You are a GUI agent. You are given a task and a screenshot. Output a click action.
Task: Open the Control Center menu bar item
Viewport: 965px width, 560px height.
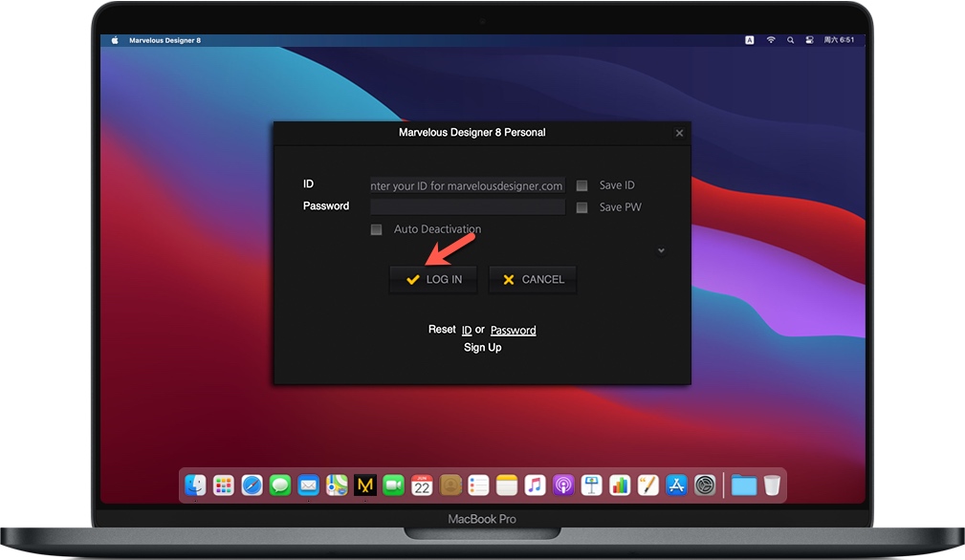[x=809, y=40]
